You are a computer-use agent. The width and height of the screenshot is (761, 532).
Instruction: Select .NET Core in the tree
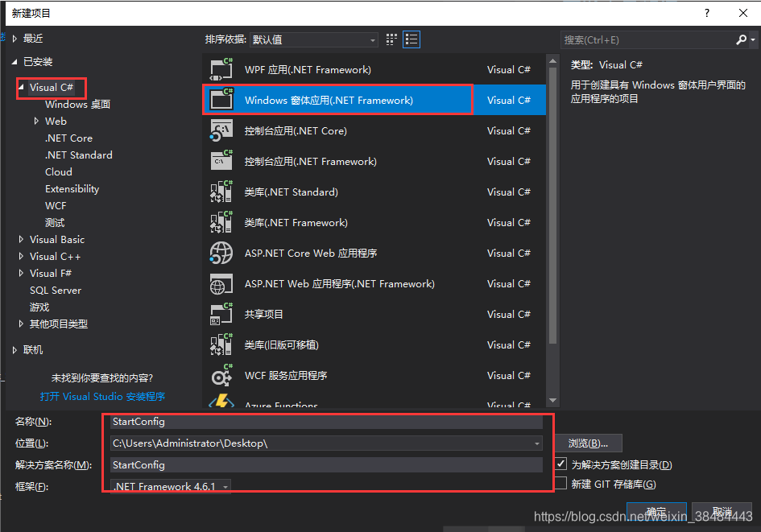[x=69, y=138]
